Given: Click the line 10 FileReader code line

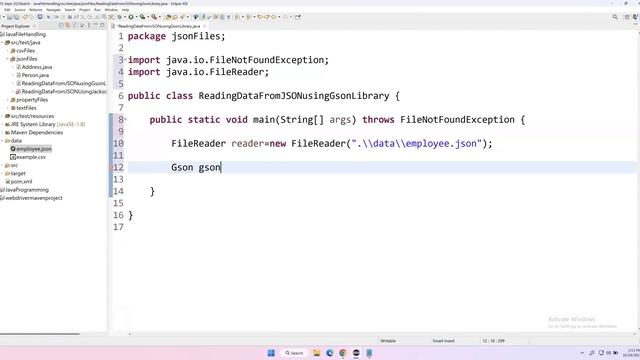Looking at the screenshot, I should pos(332,144).
